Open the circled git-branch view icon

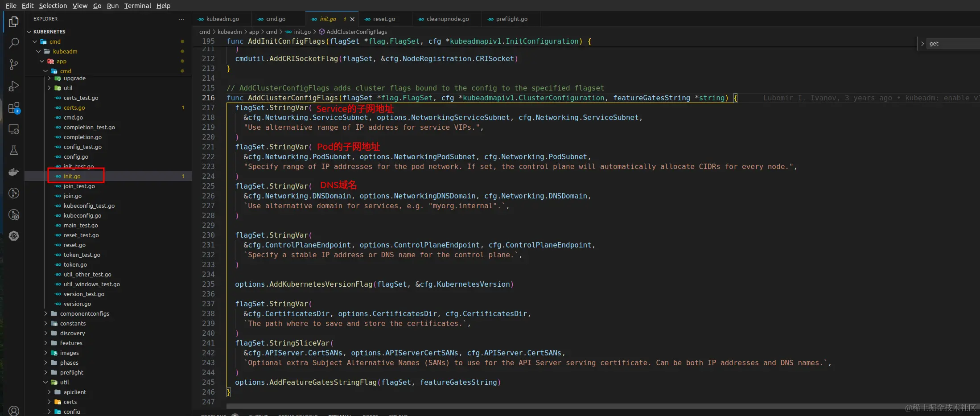tap(14, 193)
